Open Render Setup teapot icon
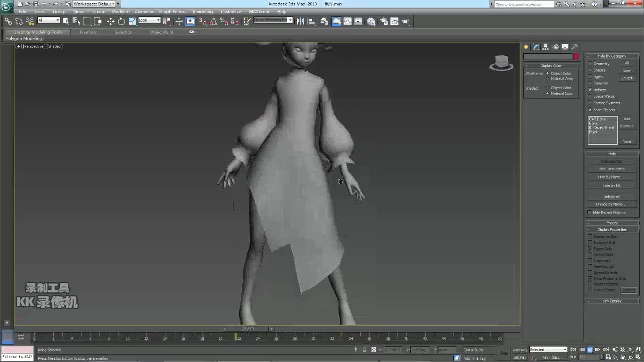This screenshot has width=644, height=362. [x=383, y=21]
